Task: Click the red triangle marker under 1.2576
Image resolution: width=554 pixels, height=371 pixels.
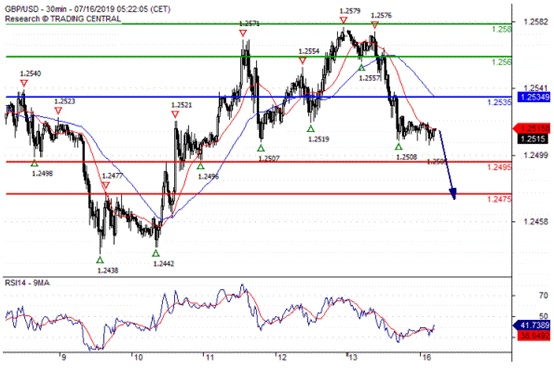Action: (x=375, y=25)
